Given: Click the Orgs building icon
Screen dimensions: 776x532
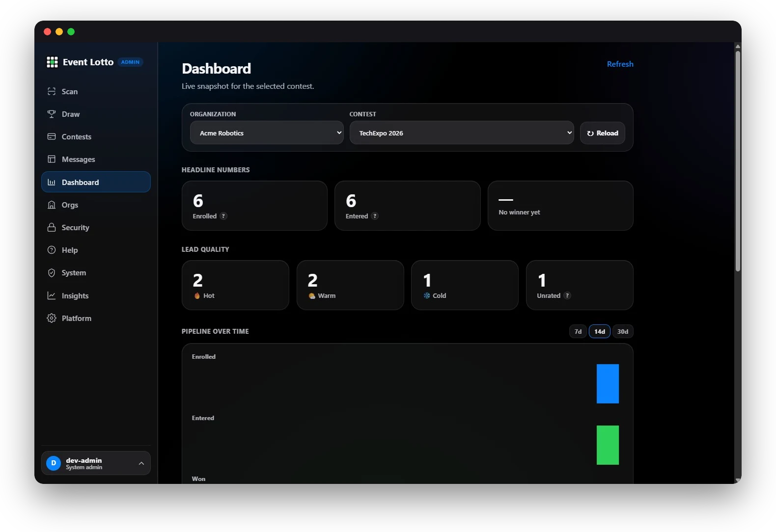Looking at the screenshot, I should (52, 205).
